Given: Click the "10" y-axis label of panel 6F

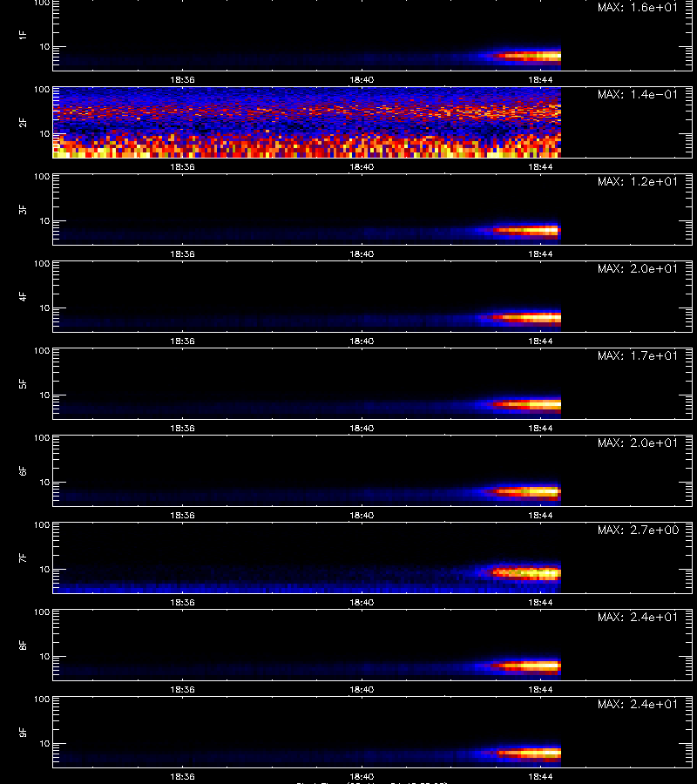Looking at the screenshot, I should pos(45,482).
